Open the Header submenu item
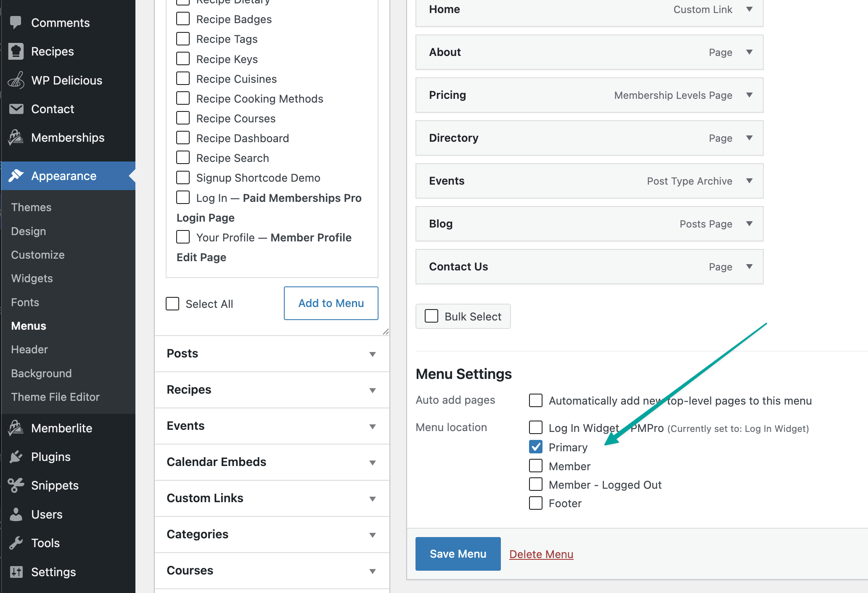This screenshot has width=868, height=593. pyautogui.click(x=29, y=349)
